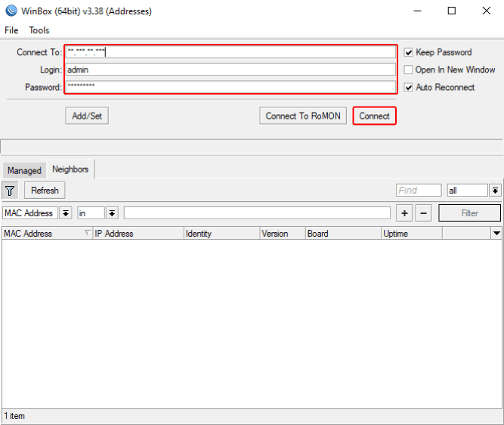The image size is (504, 425).
Task: Sort by Version column header
Action: tap(283, 233)
